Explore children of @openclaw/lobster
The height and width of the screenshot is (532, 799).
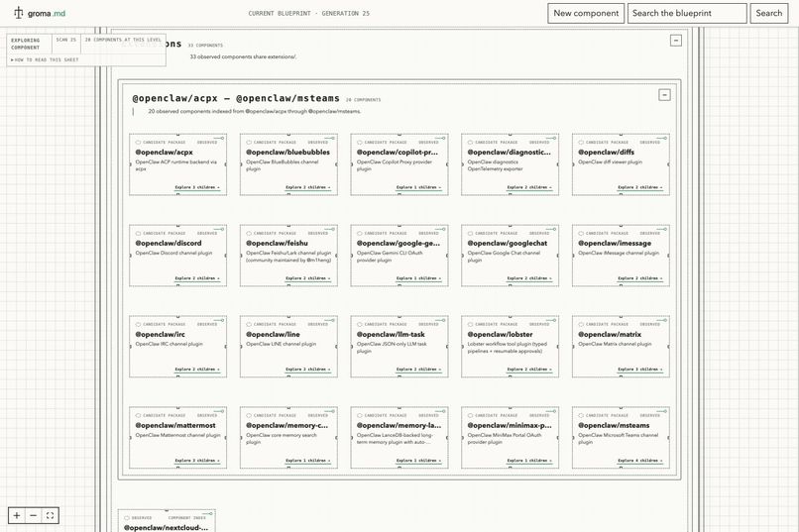529,370
